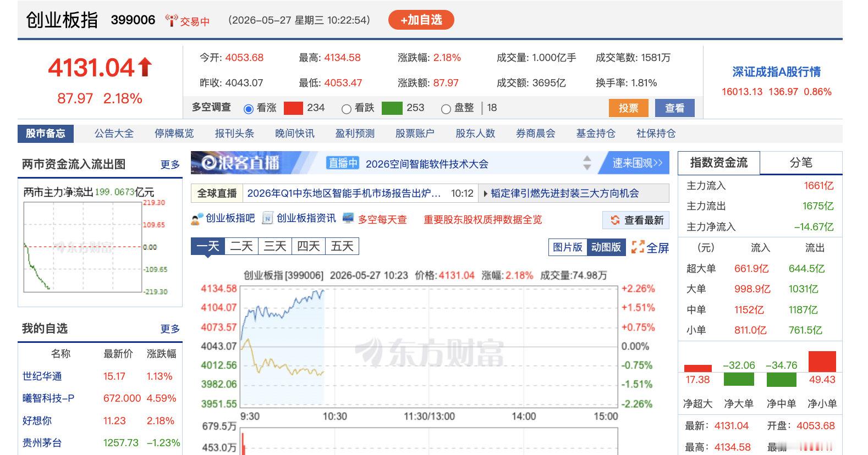Select the 一天 chart range tab
The image size is (868, 455).
(207, 246)
